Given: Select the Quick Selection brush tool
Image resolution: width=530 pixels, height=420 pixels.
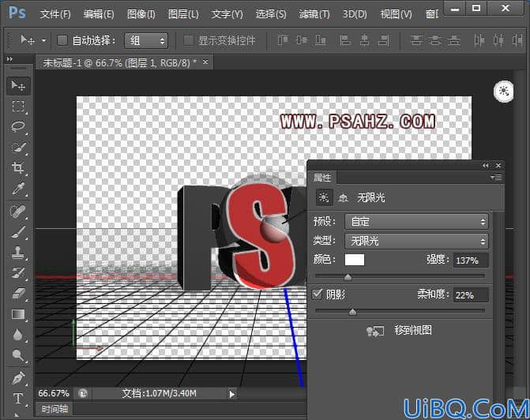Looking at the screenshot, I should [x=18, y=148].
